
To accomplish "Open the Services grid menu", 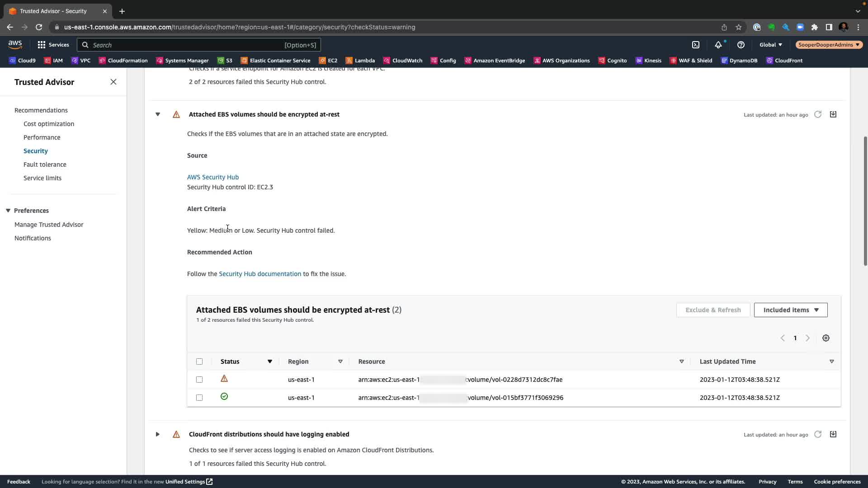I will [42, 45].
